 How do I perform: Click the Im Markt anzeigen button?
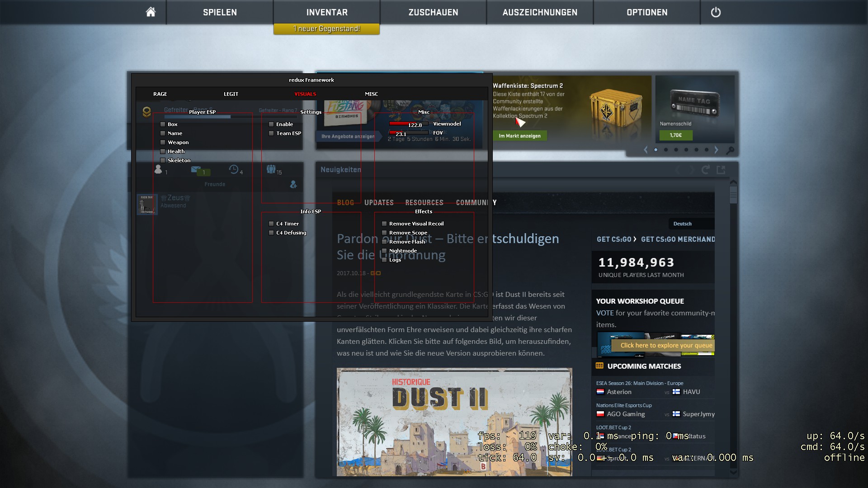[519, 136]
